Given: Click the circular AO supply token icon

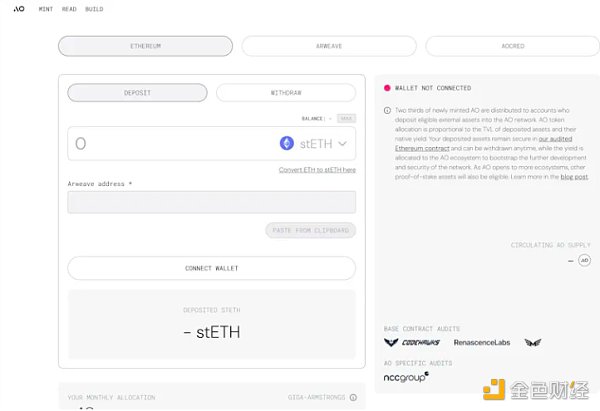Looking at the screenshot, I should click(584, 260).
